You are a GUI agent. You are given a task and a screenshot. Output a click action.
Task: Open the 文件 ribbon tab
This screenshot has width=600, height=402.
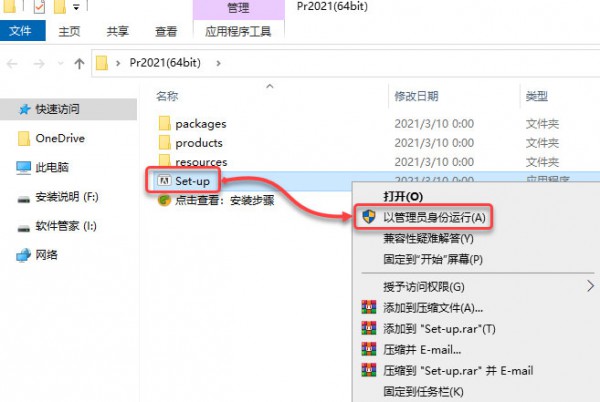21,31
